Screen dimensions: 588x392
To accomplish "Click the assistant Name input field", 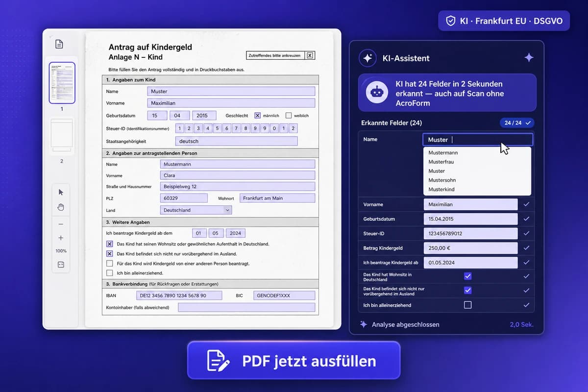I will pyautogui.click(x=478, y=140).
